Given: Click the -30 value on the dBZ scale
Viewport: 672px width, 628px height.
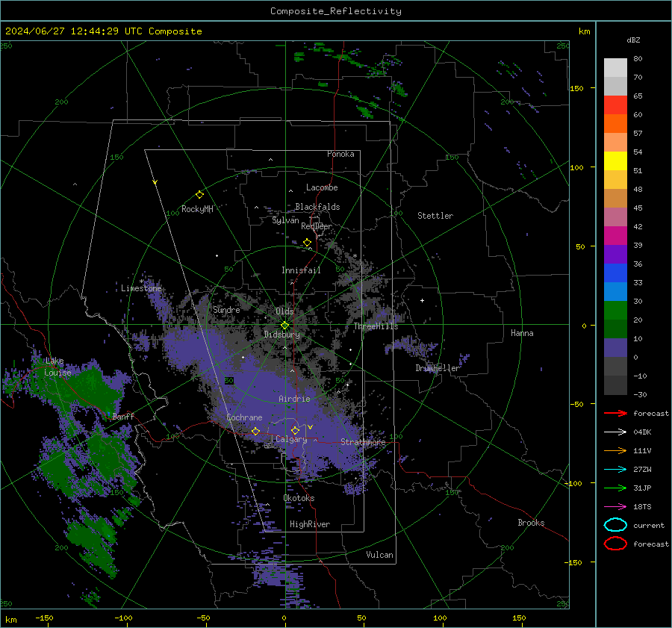Looking at the screenshot, I should point(640,394).
